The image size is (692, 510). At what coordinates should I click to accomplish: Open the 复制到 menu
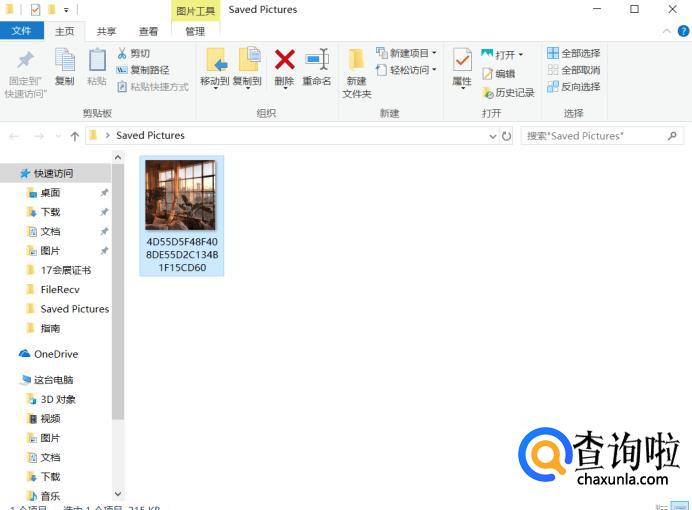248,69
